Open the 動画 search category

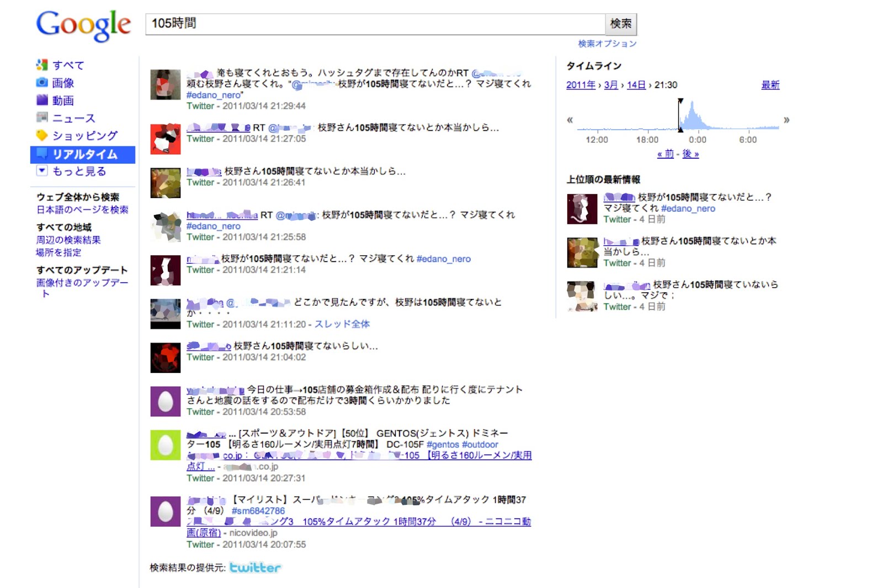pos(63,100)
